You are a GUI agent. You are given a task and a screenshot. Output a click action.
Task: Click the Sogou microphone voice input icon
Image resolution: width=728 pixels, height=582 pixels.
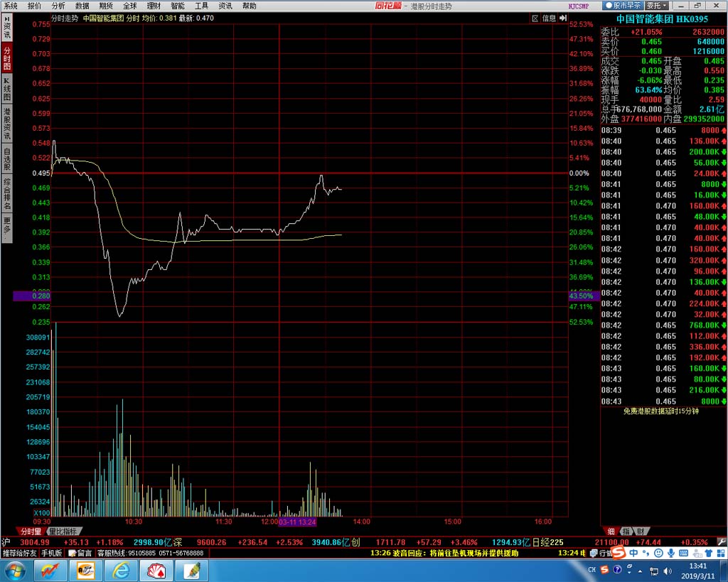tap(671, 553)
